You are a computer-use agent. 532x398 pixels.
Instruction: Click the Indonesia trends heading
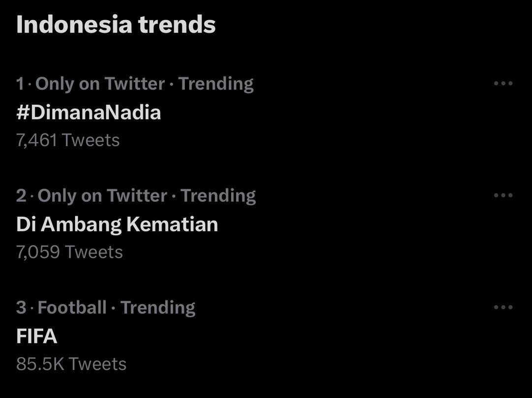click(x=116, y=23)
